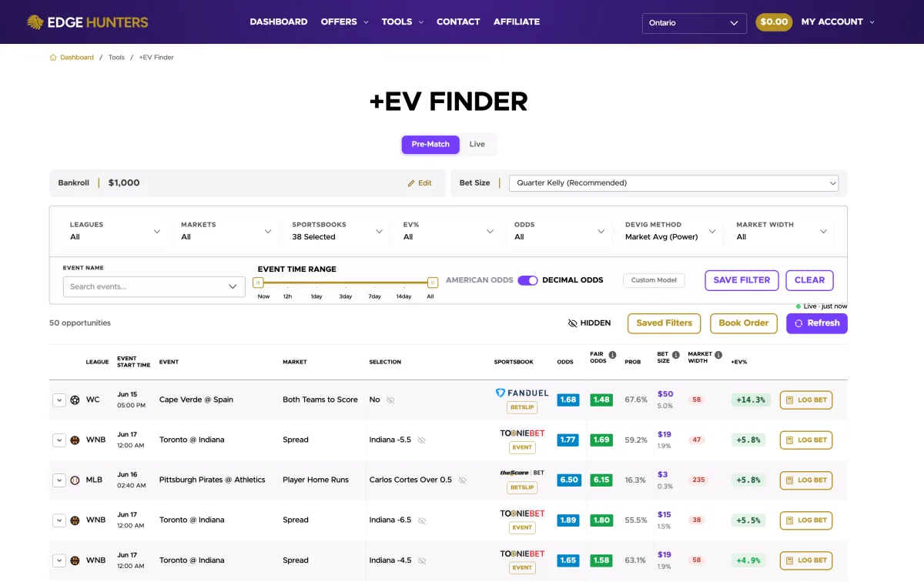Screen dimensions: 924x582
Task: Click the Fair Odds info icon
Action: tap(612, 355)
